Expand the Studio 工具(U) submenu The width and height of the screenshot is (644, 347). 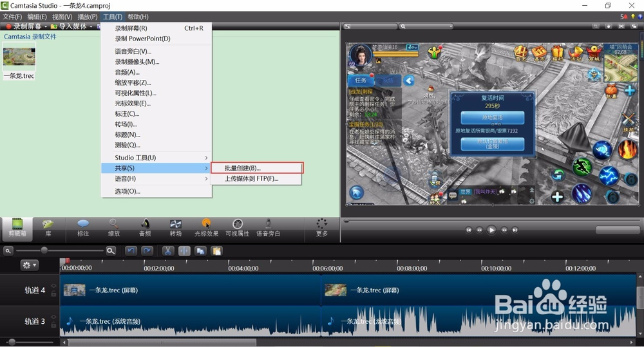tap(156, 158)
